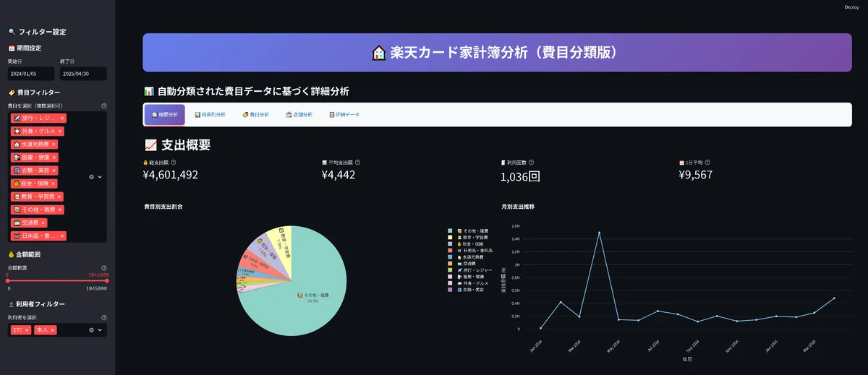Remove the 税金・保険 tag
Viewport: 868px width, 375px height.
click(x=54, y=184)
